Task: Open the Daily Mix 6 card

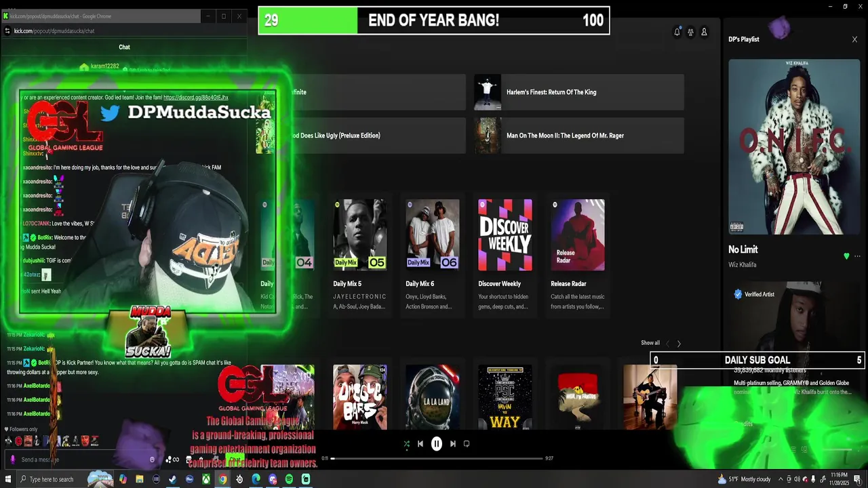Action: pos(433,254)
